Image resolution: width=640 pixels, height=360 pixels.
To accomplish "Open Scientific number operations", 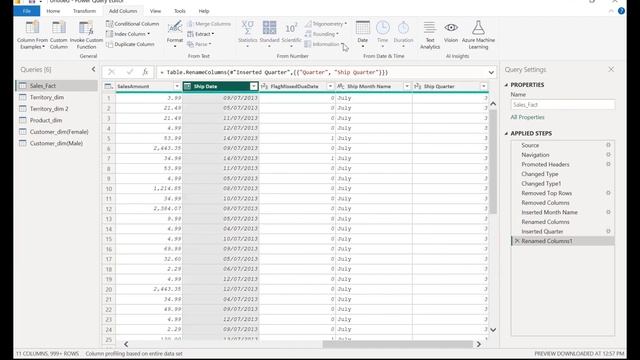I will 291,34.
